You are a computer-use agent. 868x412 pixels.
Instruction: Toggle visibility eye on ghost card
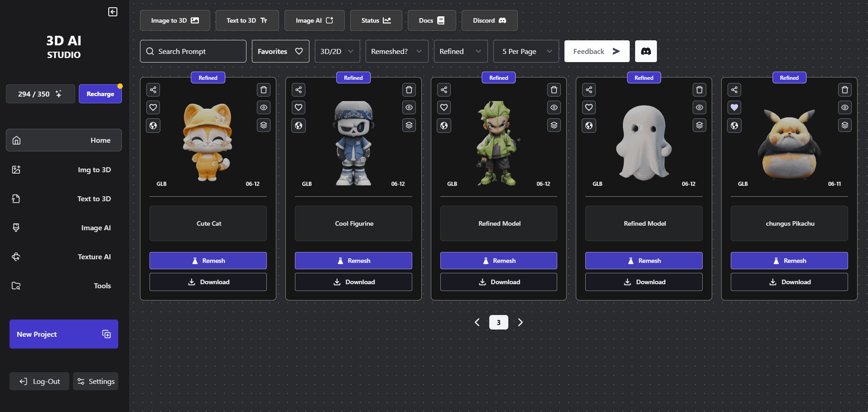(699, 107)
